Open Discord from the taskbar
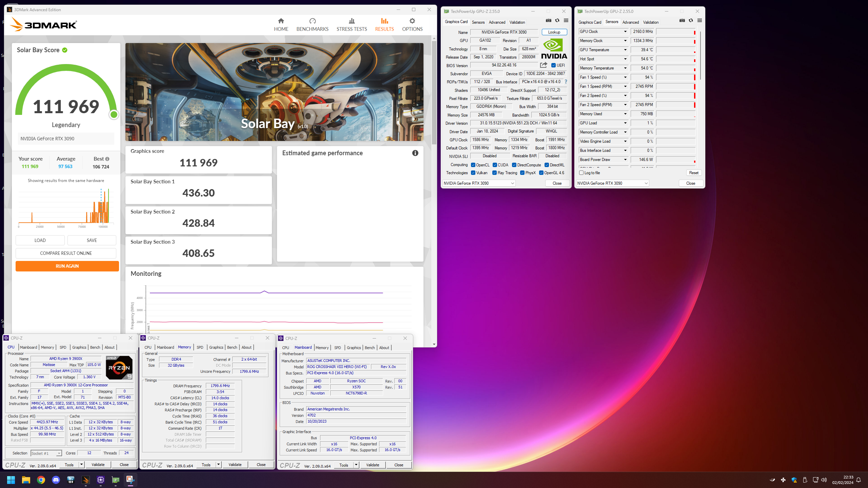 pos(56,480)
